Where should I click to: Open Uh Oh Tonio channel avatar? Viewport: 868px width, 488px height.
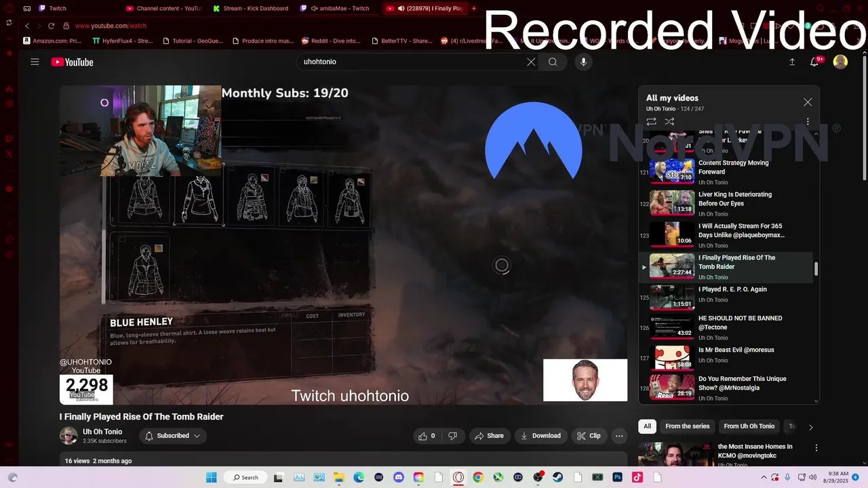(68, 436)
